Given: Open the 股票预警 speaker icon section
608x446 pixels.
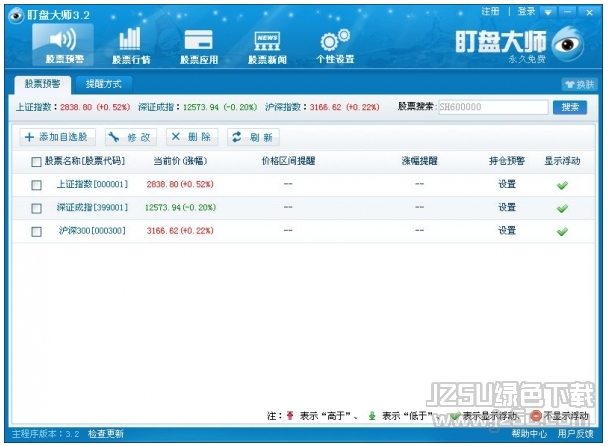Looking at the screenshot, I should [63, 45].
